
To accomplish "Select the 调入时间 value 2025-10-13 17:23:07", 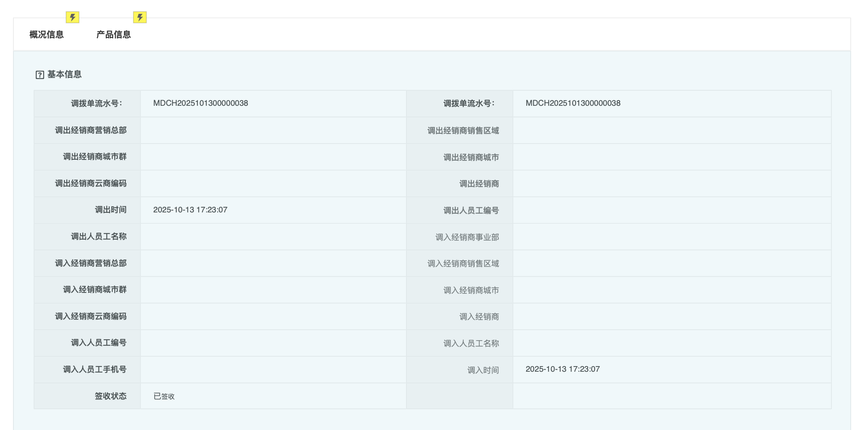I will 563,369.
